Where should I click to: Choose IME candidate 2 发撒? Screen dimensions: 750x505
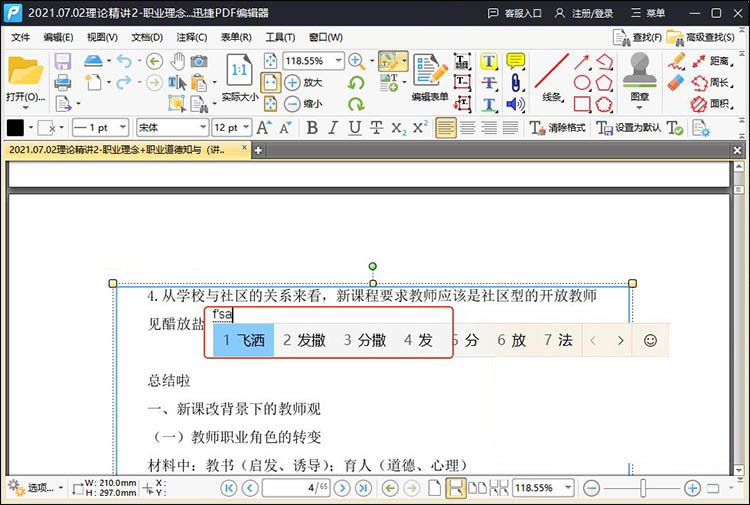(304, 340)
